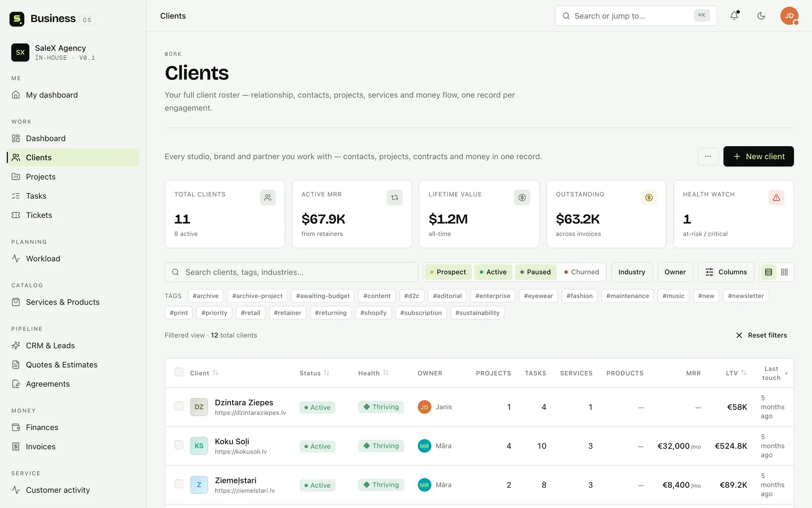This screenshot has width=812, height=508.
Task: Click the Total Clients people icon
Action: point(268,197)
